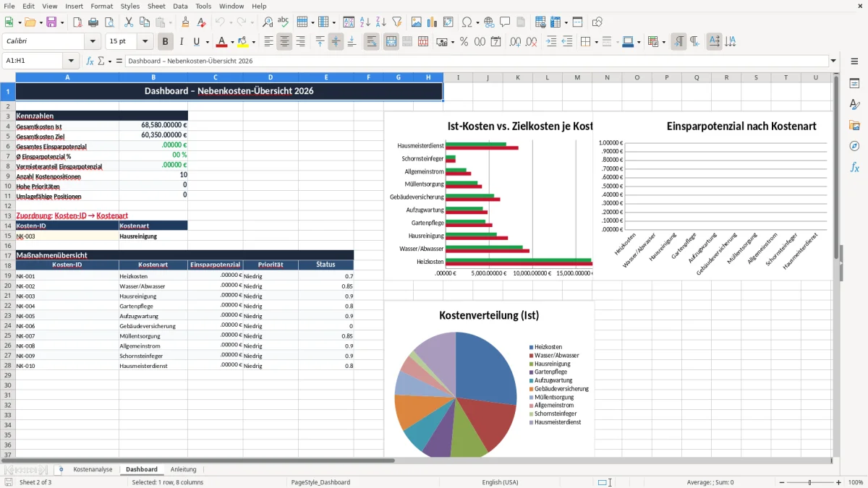Image resolution: width=868 pixels, height=488 pixels.
Task: Open the Font Name dropdown arrow
Action: (94, 42)
